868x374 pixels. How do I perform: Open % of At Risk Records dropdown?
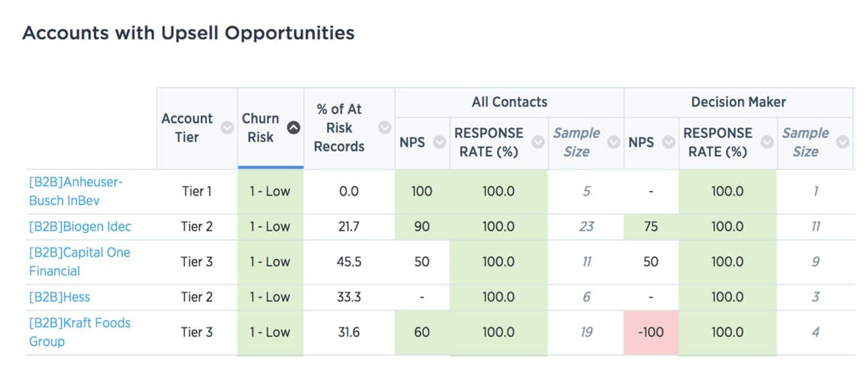(385, 127)
